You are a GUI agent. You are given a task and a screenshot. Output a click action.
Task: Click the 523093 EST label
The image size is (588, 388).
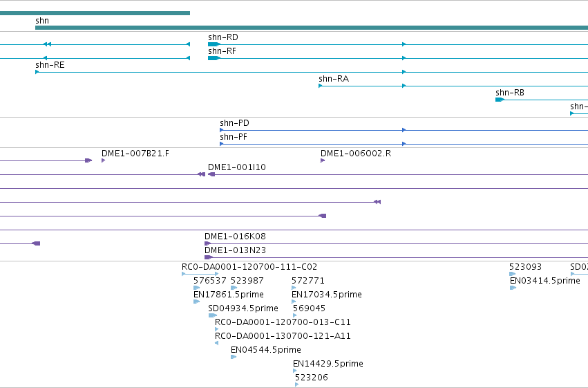(x=525, y=267)
